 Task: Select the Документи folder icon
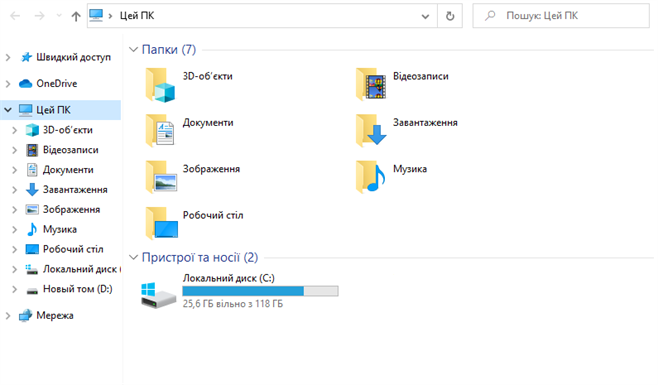[x=160, y=131]
